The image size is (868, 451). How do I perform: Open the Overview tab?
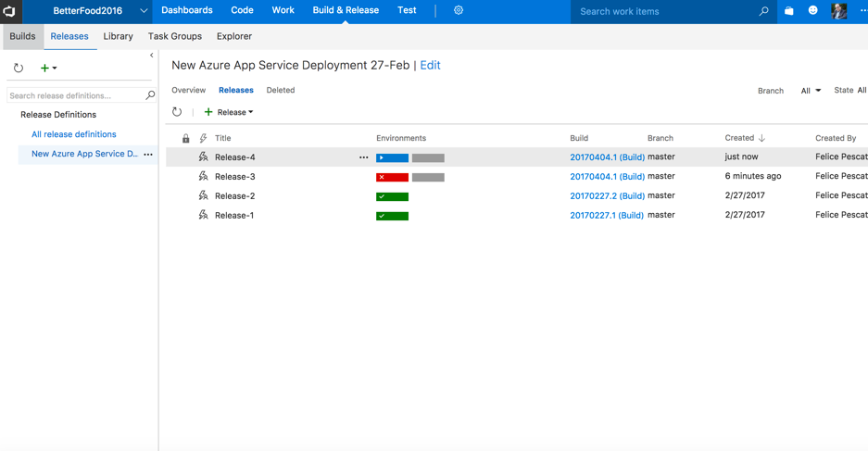pos(189,90)
